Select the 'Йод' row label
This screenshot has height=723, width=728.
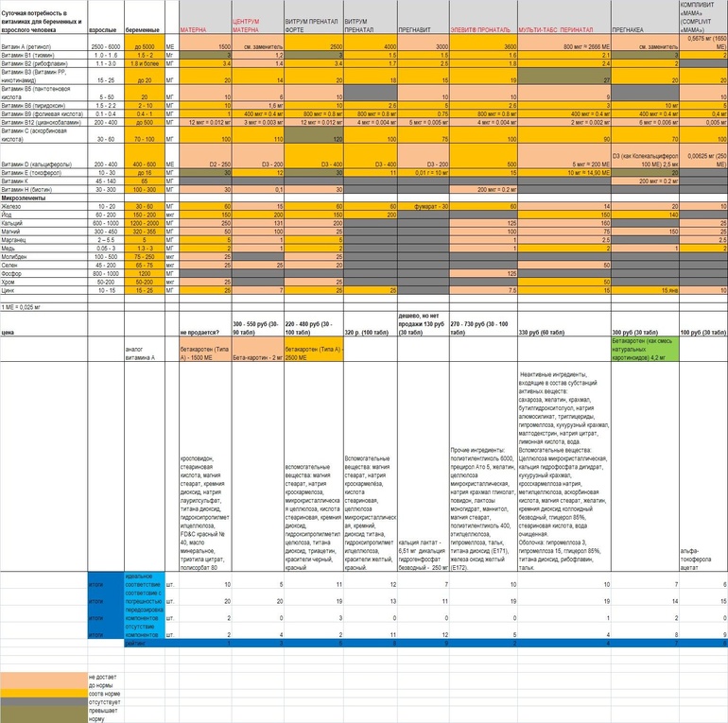click(43, 215)
